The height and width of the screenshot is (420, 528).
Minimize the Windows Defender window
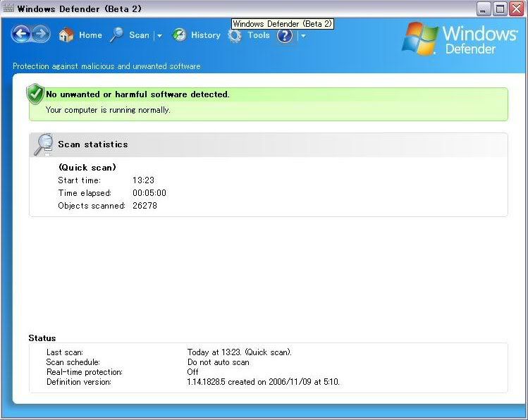(484, 8)
